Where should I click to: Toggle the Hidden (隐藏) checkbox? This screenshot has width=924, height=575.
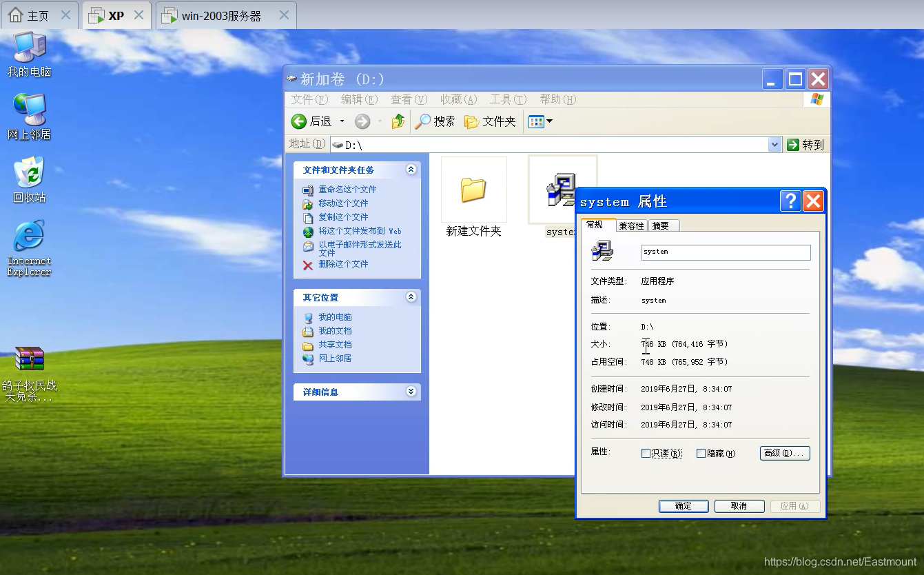[701, 454]
